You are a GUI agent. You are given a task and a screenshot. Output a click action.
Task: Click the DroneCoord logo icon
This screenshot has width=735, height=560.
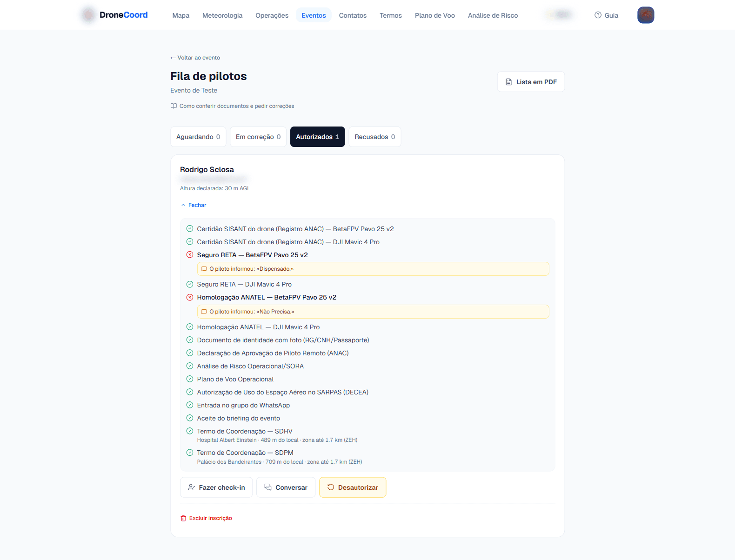point(88,15)
